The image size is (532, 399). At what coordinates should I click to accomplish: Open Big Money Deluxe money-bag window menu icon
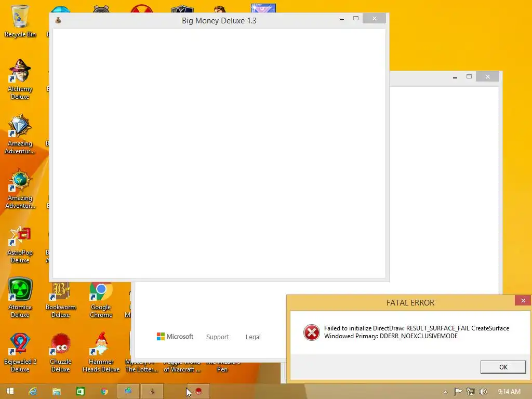(58, 20)
